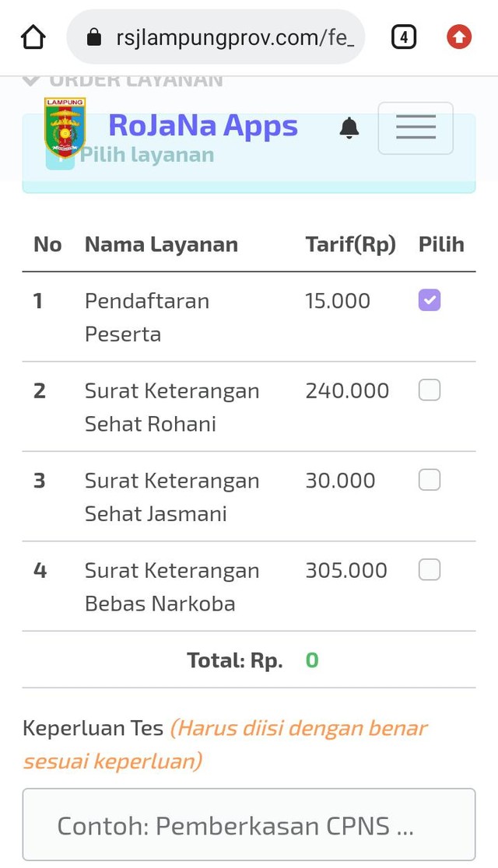
Task: Click the padlock security icon in address bar
Action: pyautogui.click(x=95, y=36)
